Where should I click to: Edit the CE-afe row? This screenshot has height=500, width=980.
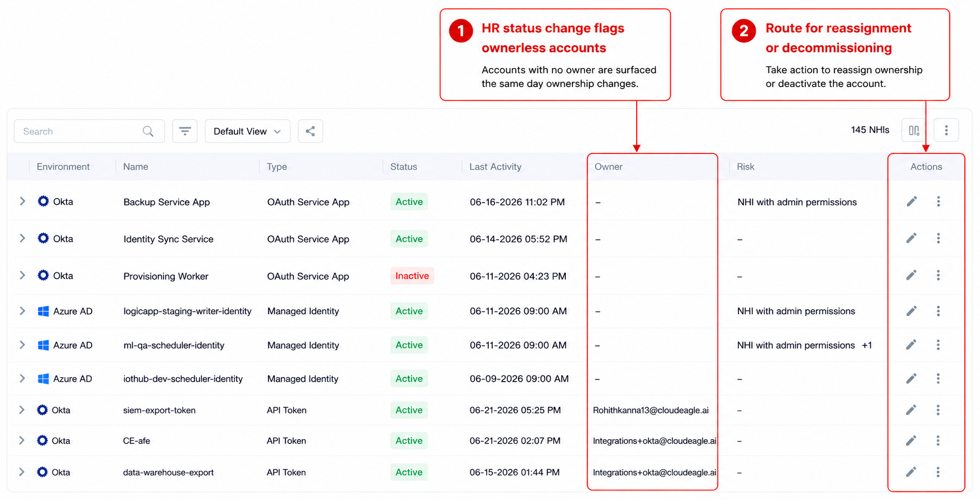tap(911, 441)
